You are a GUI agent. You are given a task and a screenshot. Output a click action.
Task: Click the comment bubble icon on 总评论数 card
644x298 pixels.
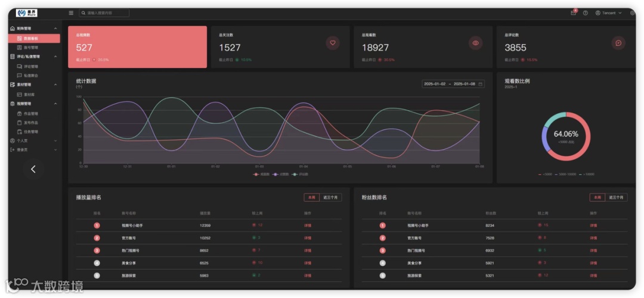click(618, 43)
